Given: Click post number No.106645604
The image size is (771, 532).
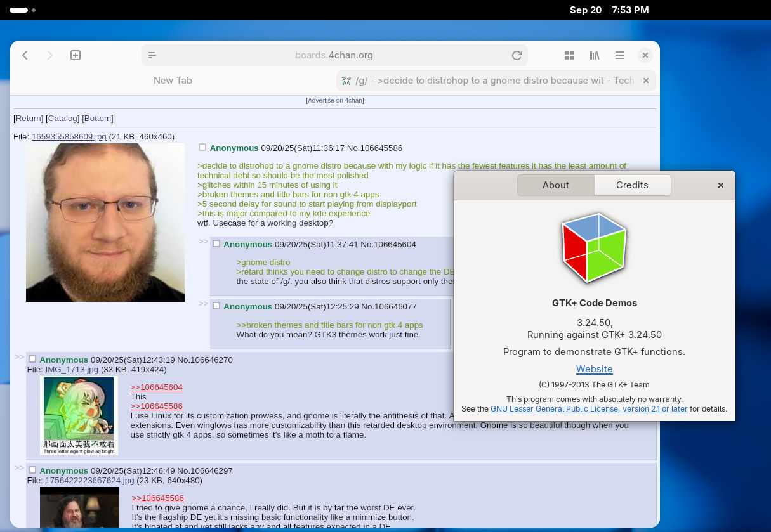Looking at the screenshot, I should pos(388,245).
